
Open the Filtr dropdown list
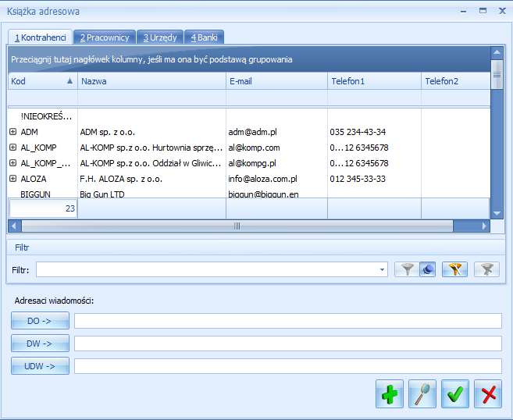382,270
